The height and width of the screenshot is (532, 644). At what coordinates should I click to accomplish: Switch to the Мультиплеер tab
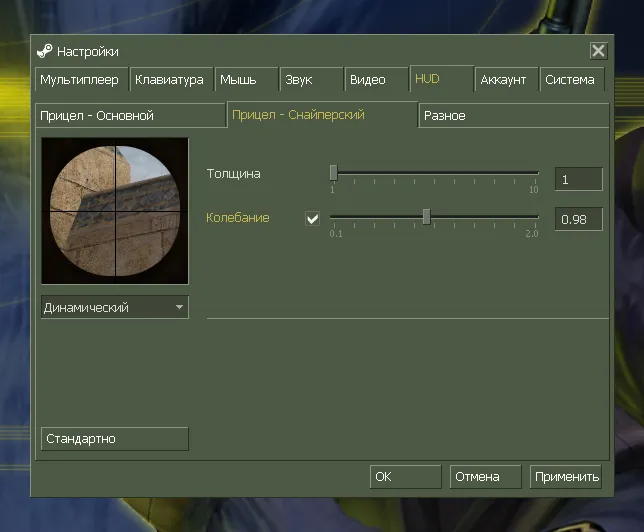pos(82,79)
